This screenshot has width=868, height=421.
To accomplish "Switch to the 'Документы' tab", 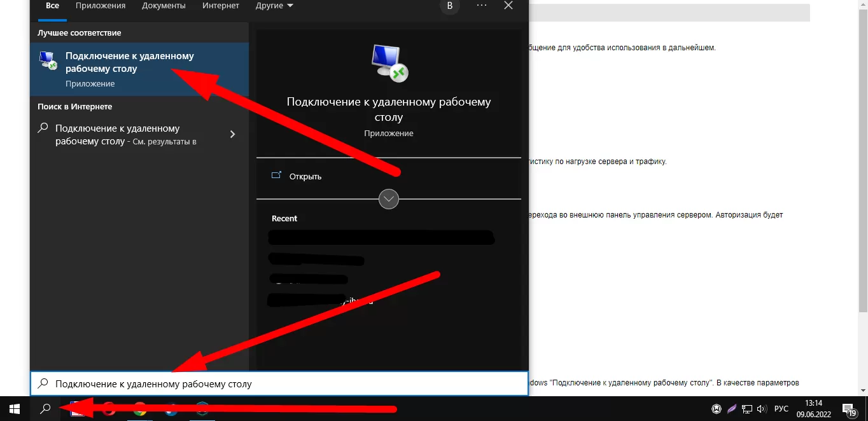I will (x=164, y=6).
